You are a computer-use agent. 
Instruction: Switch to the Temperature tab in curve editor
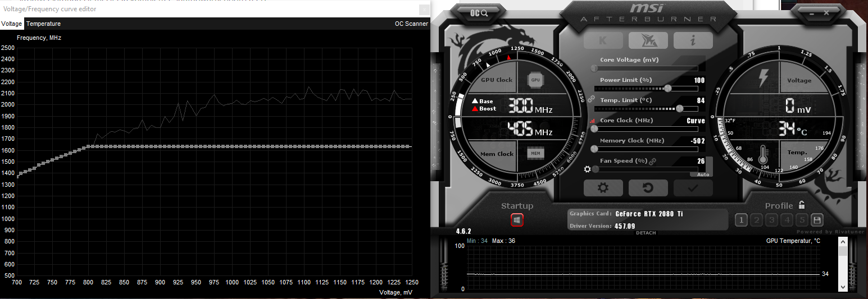(43, 24)
